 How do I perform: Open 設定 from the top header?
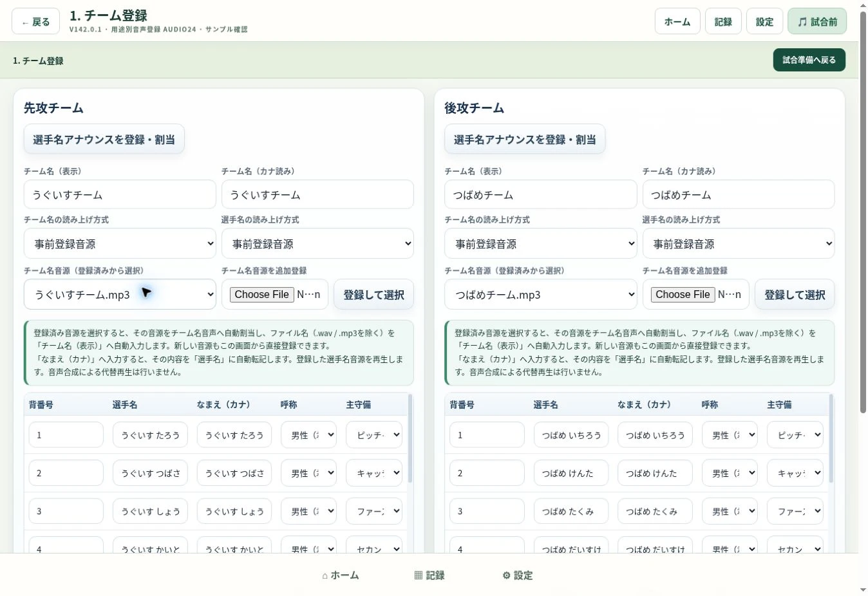coord(765,22)
